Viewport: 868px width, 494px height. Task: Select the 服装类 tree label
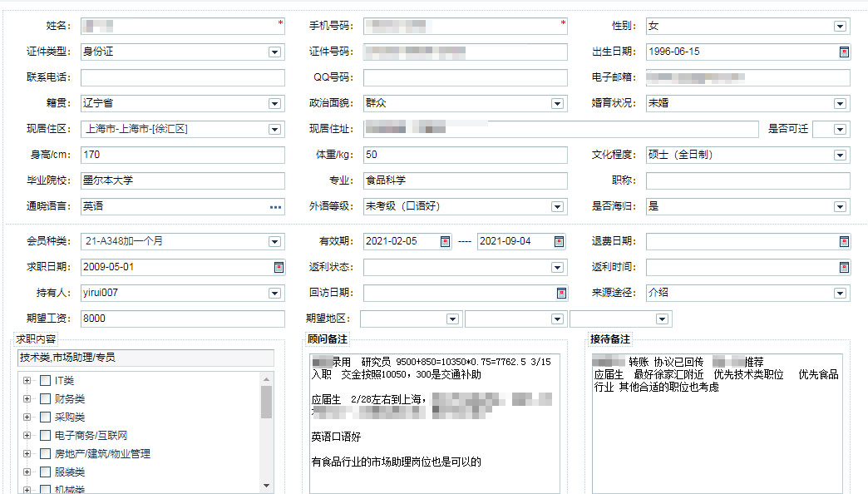(x=70, y=472)
